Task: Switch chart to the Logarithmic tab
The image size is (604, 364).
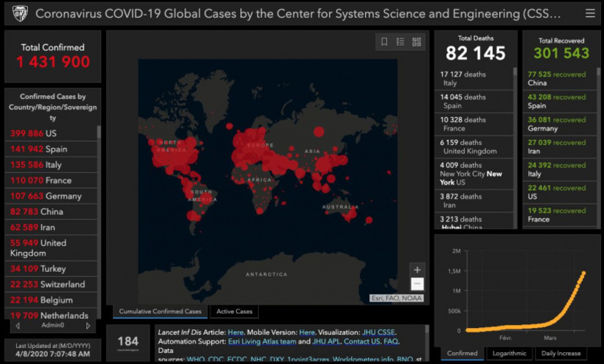Action: tap(508, 354)
